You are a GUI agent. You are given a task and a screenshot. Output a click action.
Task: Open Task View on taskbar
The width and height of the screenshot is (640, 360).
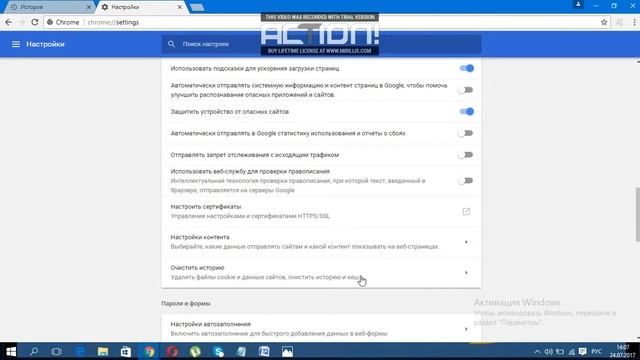click(x=56, y=351)
